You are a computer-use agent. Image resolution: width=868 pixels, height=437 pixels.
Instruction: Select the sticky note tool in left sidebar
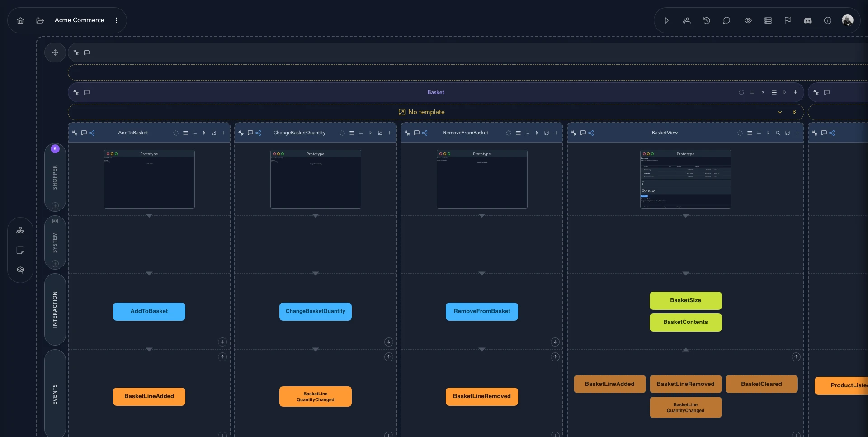(20, 250)
